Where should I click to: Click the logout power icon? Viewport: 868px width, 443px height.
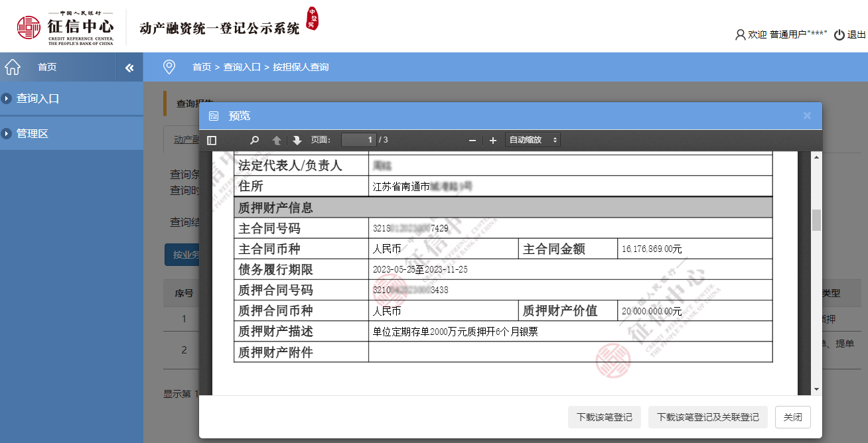(839, 34)
